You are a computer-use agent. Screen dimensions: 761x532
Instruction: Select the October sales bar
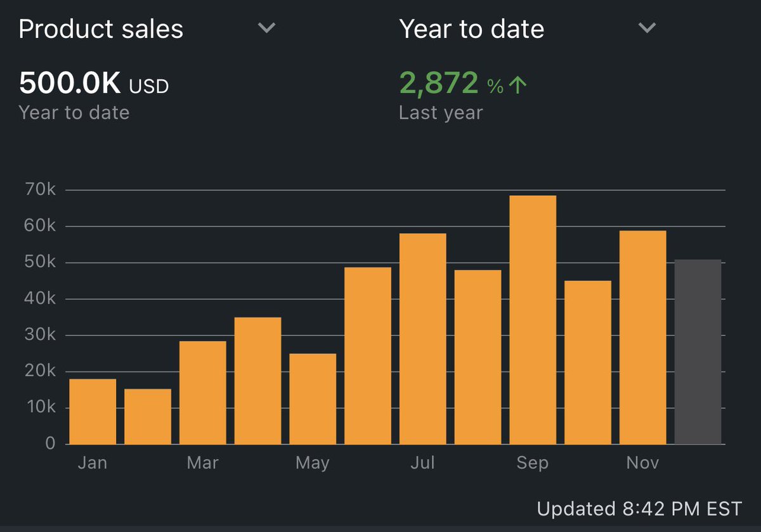[x=588, y=362]
